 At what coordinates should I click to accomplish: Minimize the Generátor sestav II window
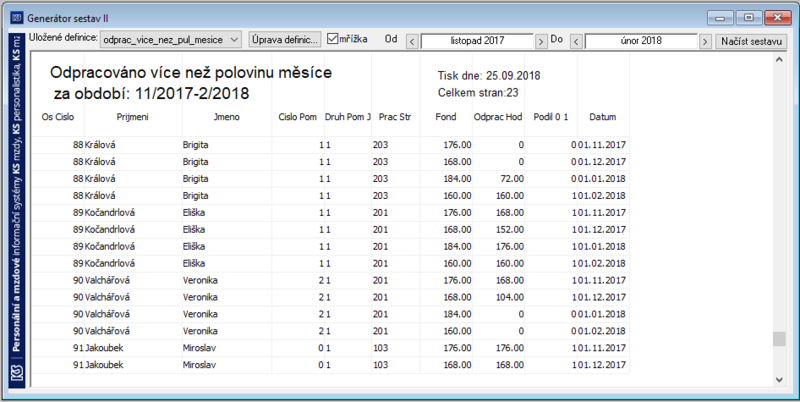[720, 18]
